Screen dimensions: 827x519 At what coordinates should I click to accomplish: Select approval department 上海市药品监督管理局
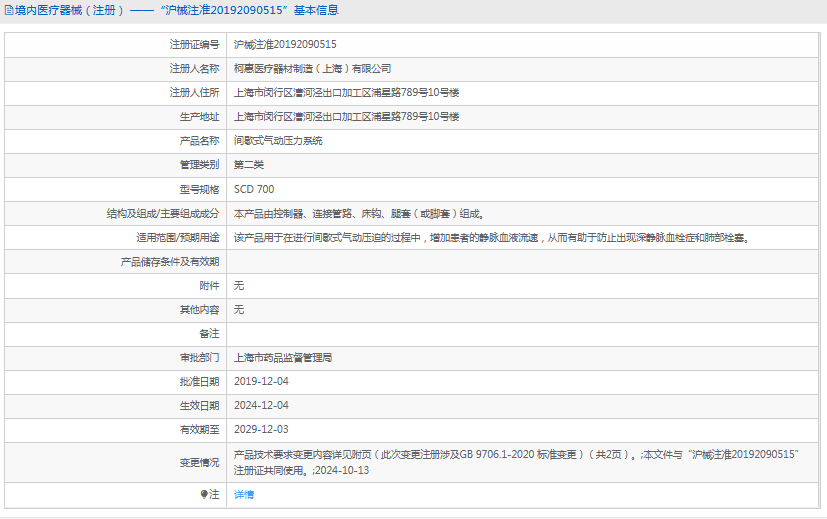[x=283, y=358]
